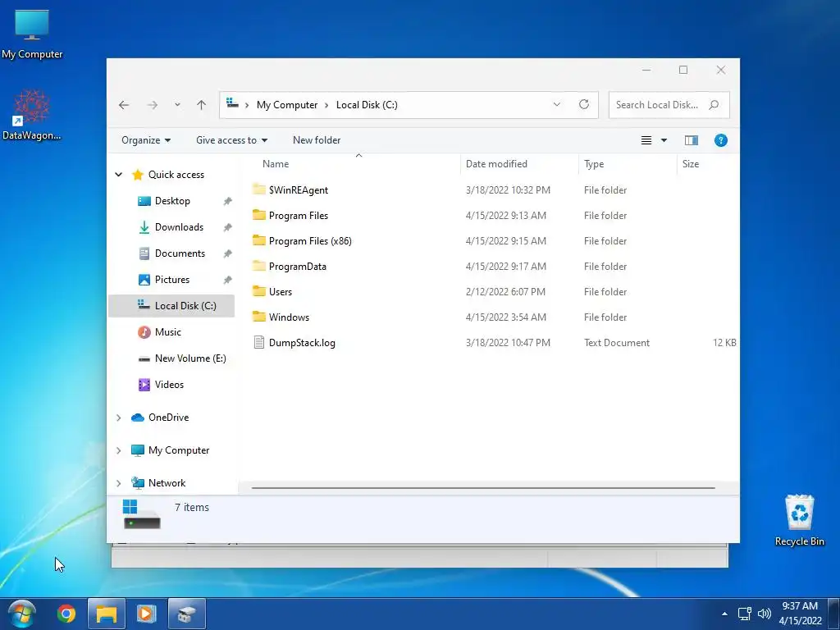Open the Windows Start button
This screenshot has width=840, height=630.
pos(22,614)
